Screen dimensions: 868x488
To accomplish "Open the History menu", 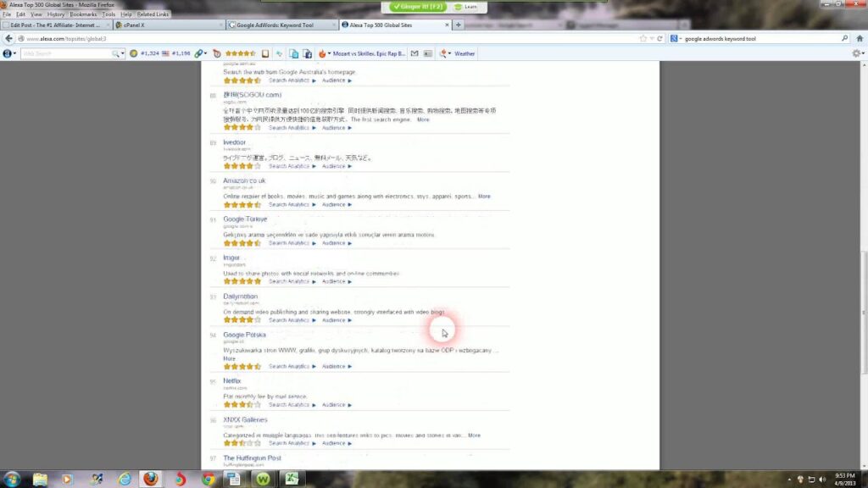I will 55,14.
